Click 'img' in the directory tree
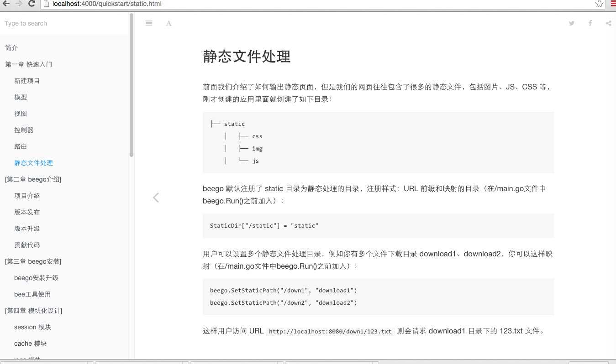 tap(257, 148)
